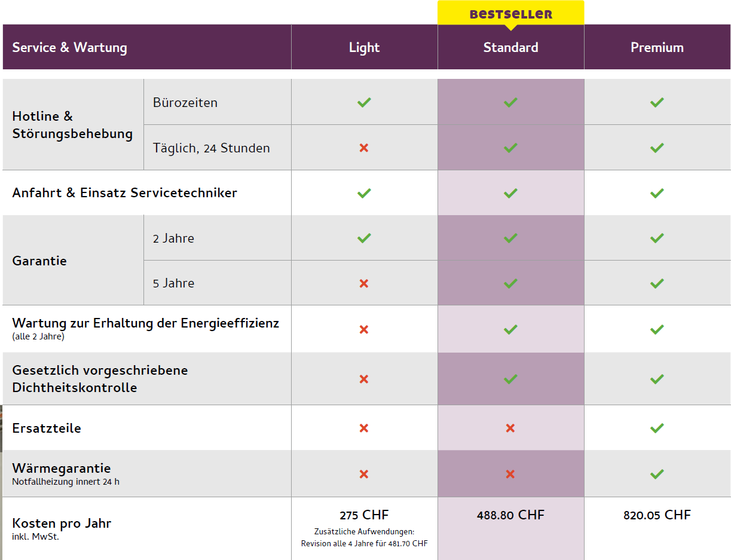This screenshot has height=560, width=731.
Task: Click the Light red cross for Täglich, 24 Stunden
Action: point(364,148)
